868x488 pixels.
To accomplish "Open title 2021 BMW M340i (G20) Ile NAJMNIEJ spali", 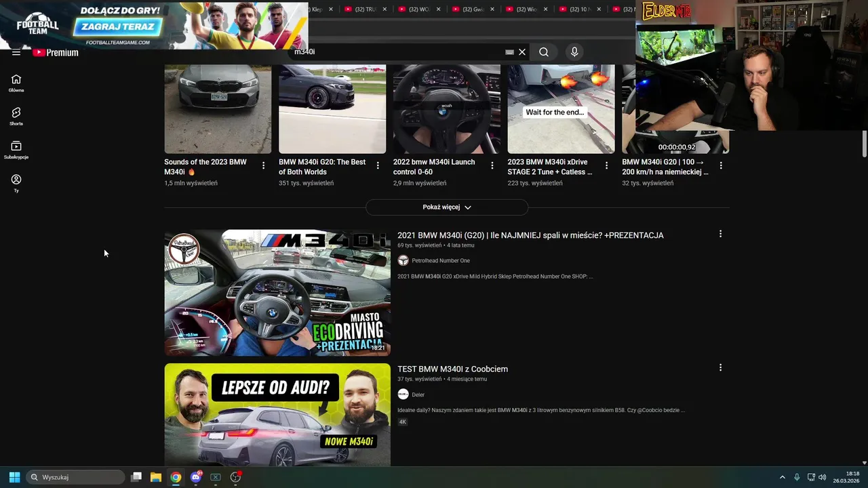I will click(x=530, y=235).
